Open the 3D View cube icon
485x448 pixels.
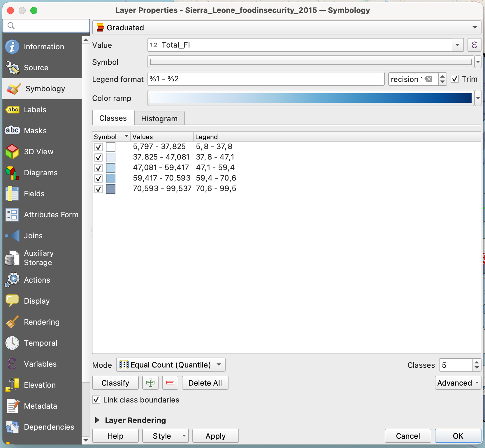point(12,152)
